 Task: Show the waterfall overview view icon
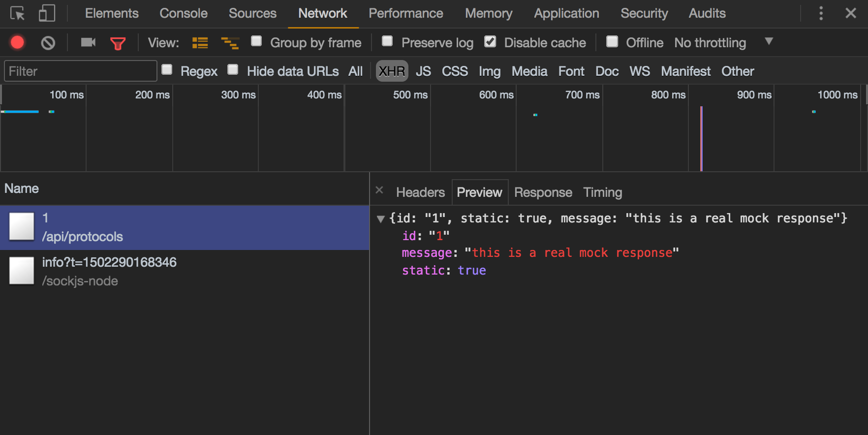coord(230,43)
